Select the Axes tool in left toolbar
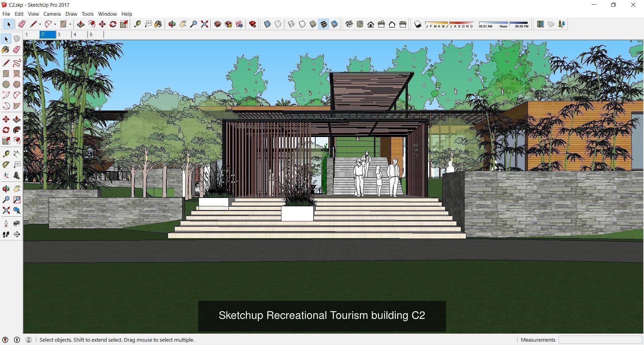The image size is (644, 345). tap(6, 176)
